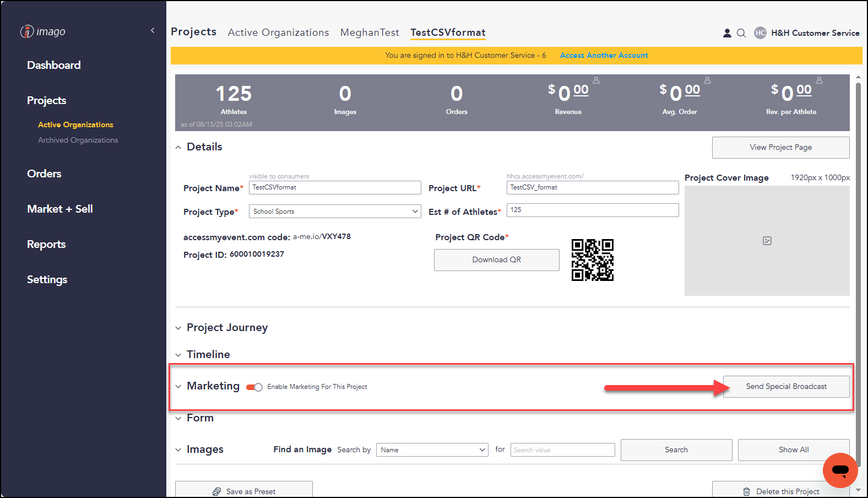
Task: Open the orange chat support bubble
Action: (840, 470)
